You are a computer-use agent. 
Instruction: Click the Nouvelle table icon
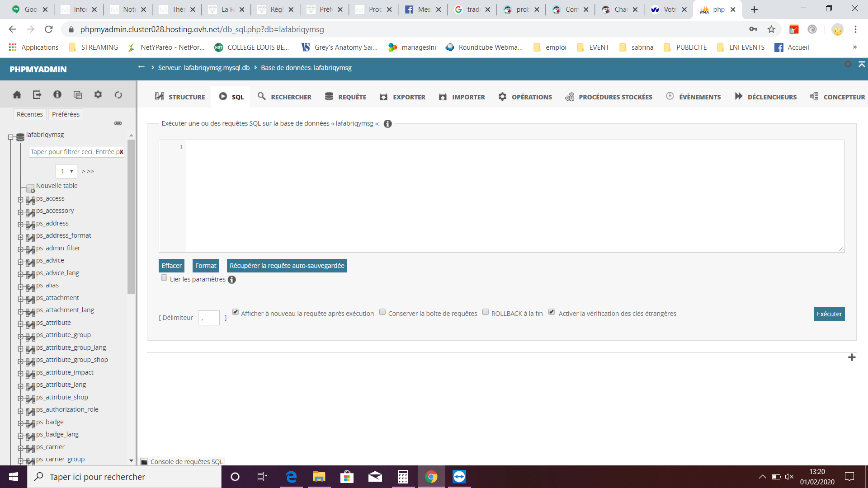tap(30, 188)
